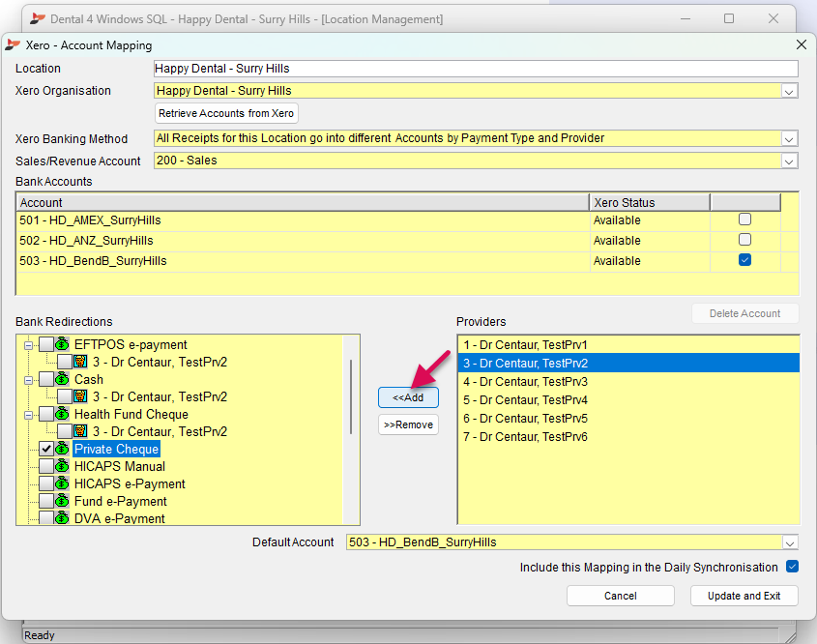This screenshot has width=817, height=644.
Task: Uncheck the Private Cheque redirection checkbox
Action: [46, 449]
